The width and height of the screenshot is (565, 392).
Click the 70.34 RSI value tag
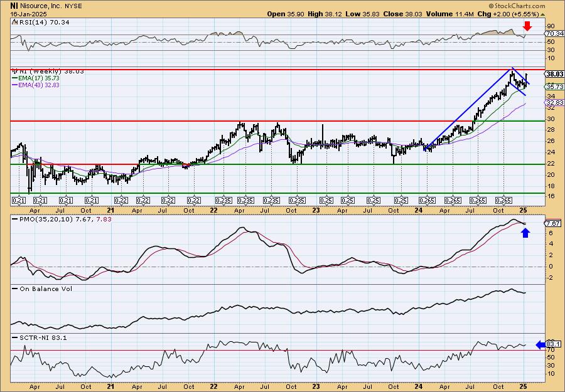[554, 33]
